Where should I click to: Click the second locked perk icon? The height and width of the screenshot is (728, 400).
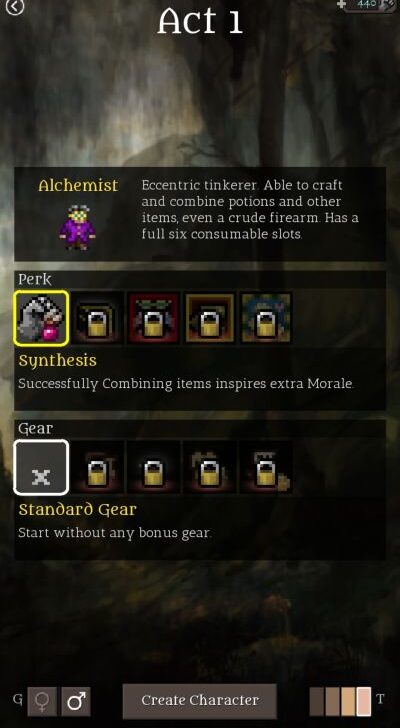98,318
